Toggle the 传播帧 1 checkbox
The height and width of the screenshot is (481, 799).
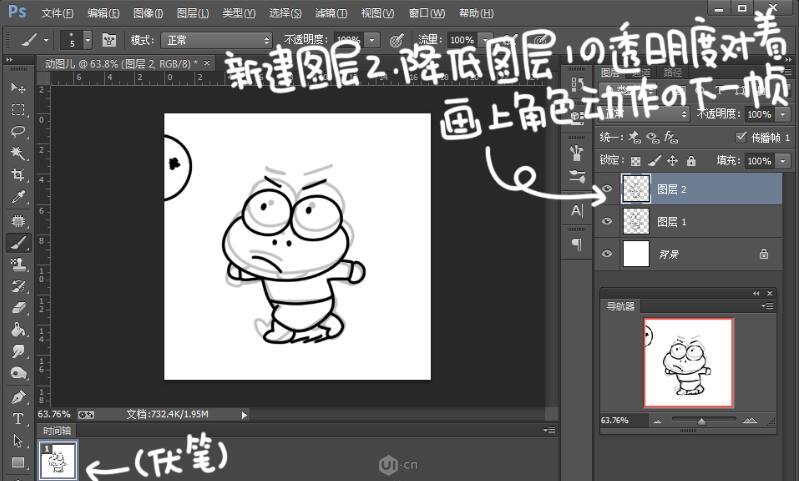[x=741, y=137]
